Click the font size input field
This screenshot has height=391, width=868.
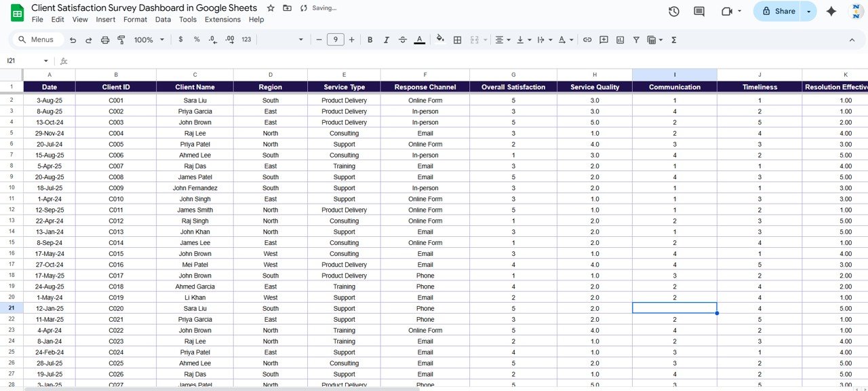pos(335,40)
